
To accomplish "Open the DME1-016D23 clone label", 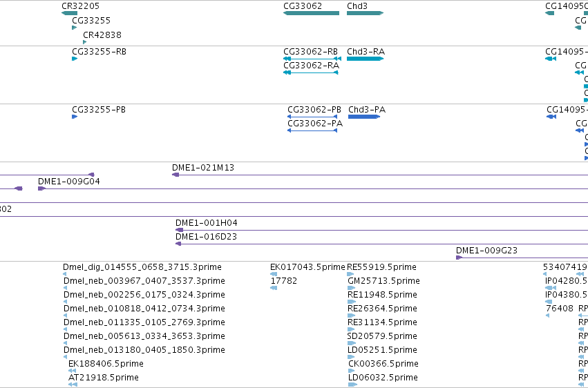I will 206,237.
